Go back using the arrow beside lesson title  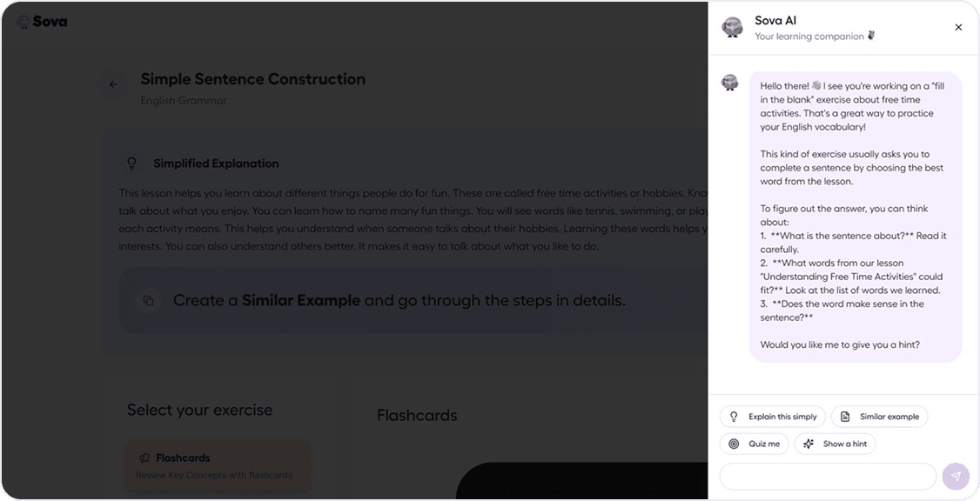[x=113, y=84]
